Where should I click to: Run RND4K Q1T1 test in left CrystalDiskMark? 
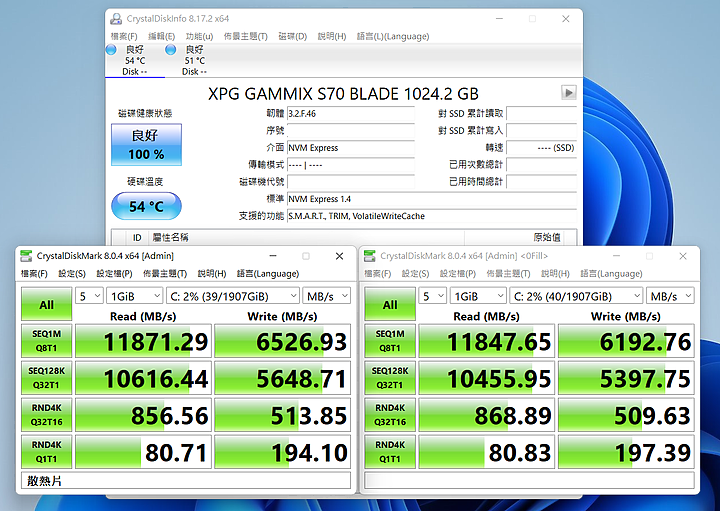(x=46, y=452)
